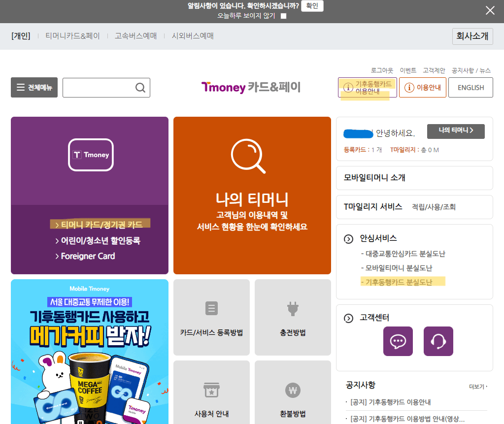Click the magnifier search icon
Screen dimensions: 504x424
[x=140, y=88]
